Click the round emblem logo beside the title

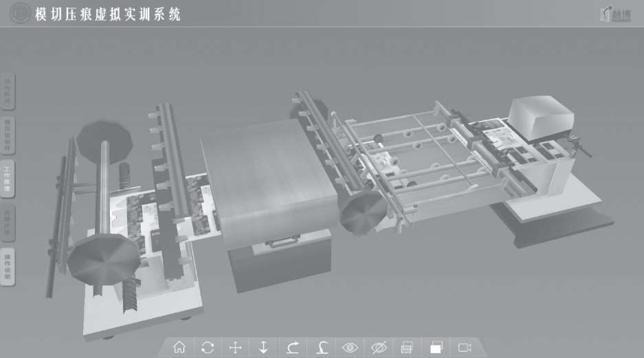click(19, 13)
